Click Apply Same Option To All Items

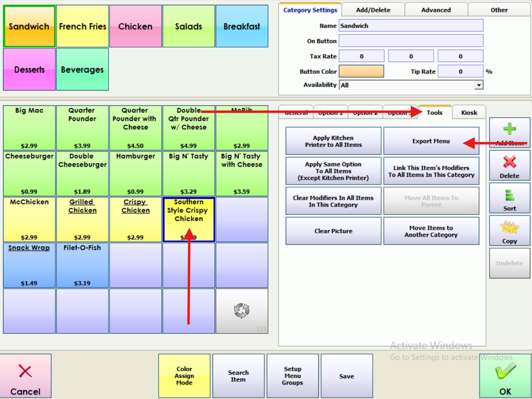pyautogui.click(x=333, y=171)
